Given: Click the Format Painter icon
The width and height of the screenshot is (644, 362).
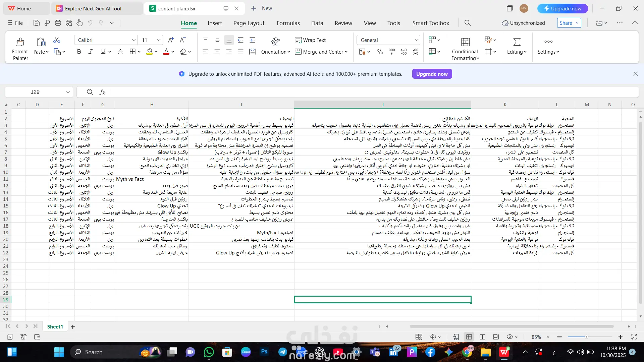Looking at the screenshot, I should pos(20,42).
